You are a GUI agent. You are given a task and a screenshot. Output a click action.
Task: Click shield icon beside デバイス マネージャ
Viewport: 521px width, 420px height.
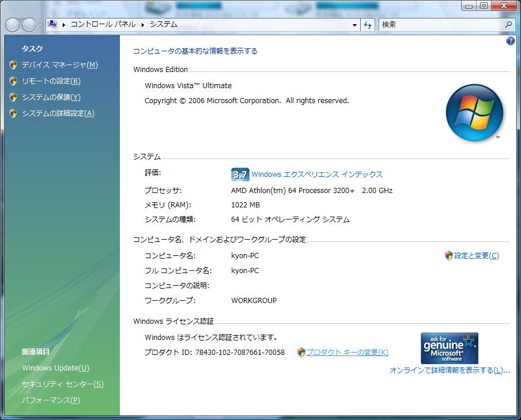pyautogui.click(x=13, y=65)
